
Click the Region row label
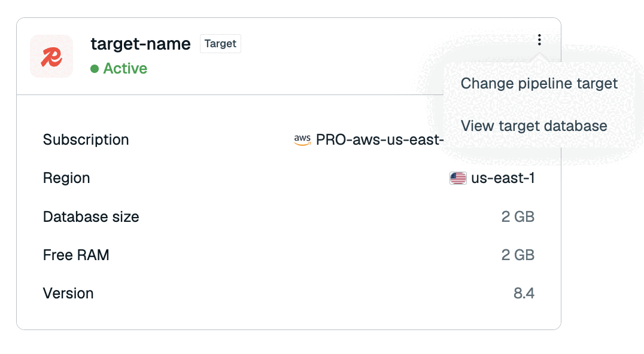(x=66, y=178)
